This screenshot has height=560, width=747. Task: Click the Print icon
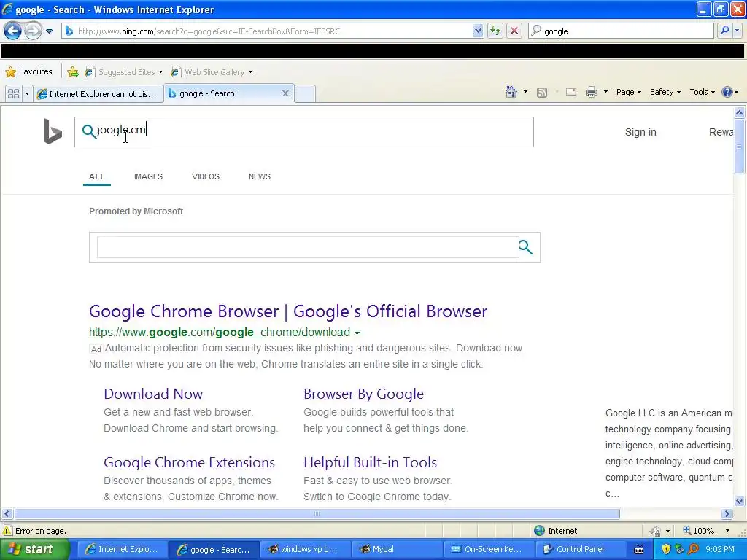click(591, 92)
